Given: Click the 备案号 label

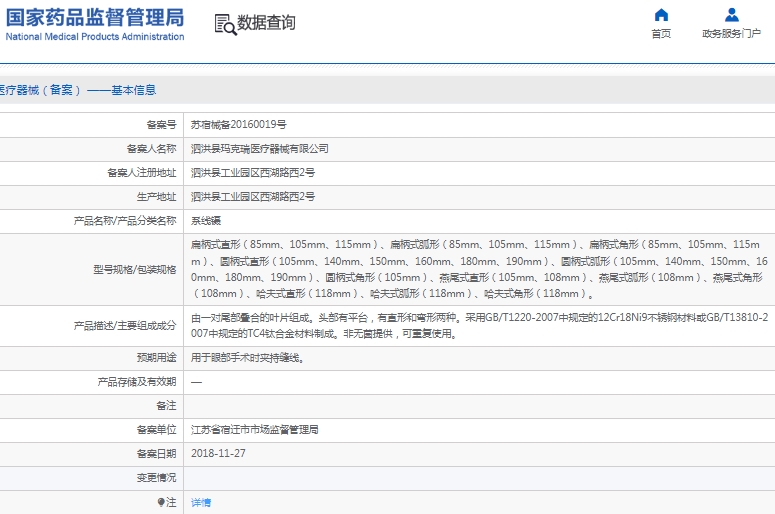Looking at the screenshot, I should tap(162, 125).
